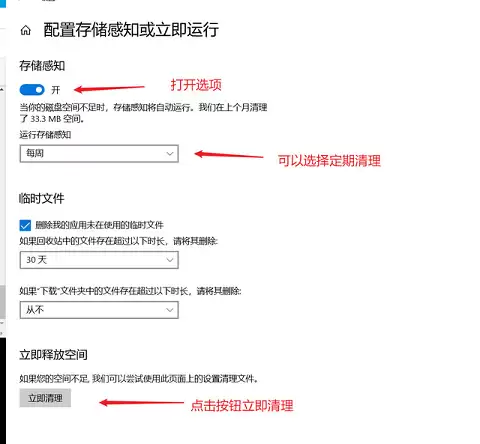
Task: Click the 开 label next to the toggle
Action: click(55, 90)
